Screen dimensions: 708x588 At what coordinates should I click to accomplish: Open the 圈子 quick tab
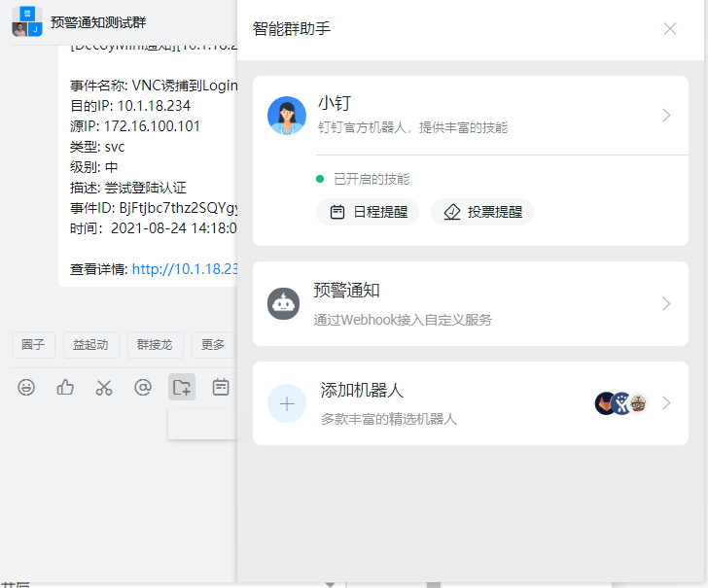coord(33,344)
